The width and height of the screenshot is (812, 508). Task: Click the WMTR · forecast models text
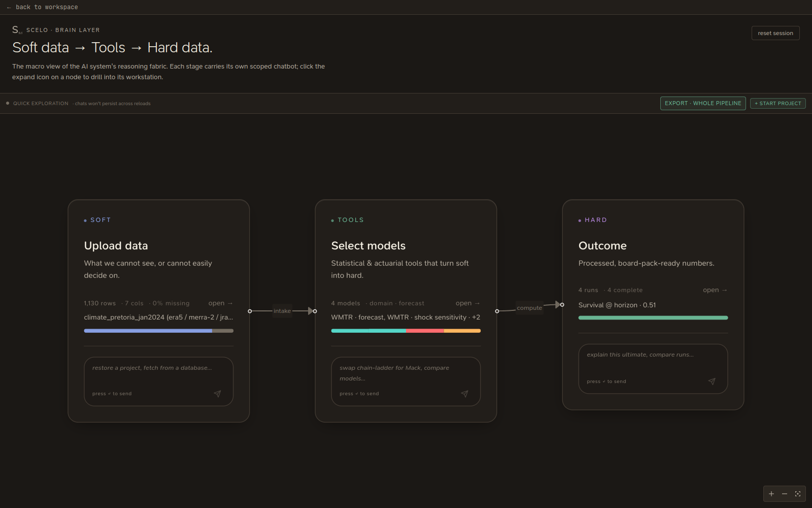(x=405, y=317)
